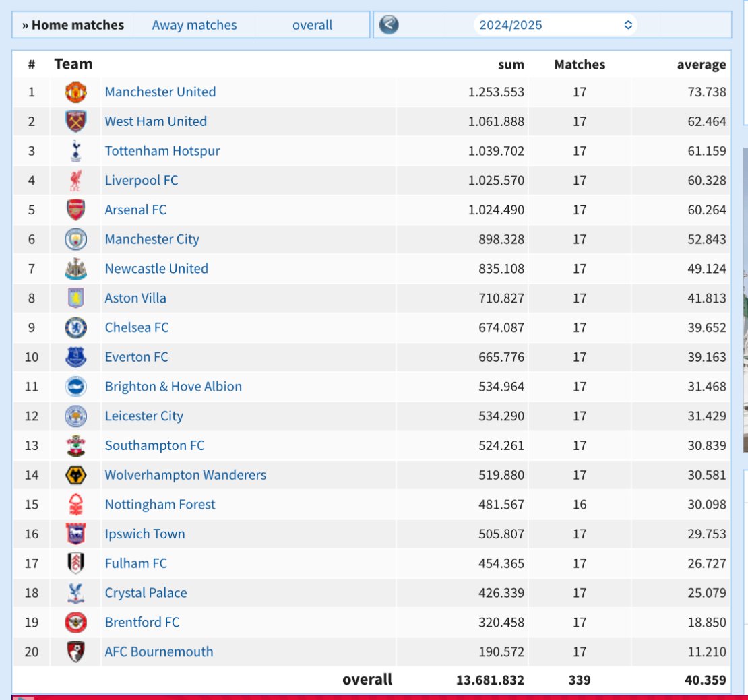Click the overall average 40.359
Viewport: 748px width, 700px height.
point(706,680)
